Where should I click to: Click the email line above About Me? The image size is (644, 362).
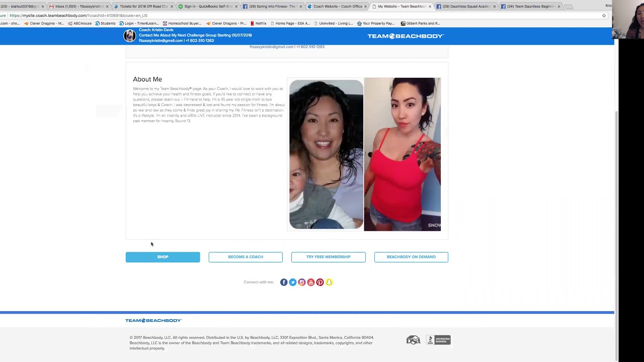pyautogui.click(x=287, y=47)
